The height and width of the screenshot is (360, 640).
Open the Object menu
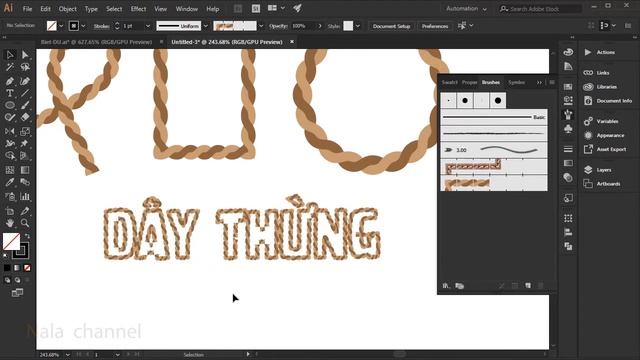(x=67, y=9)
